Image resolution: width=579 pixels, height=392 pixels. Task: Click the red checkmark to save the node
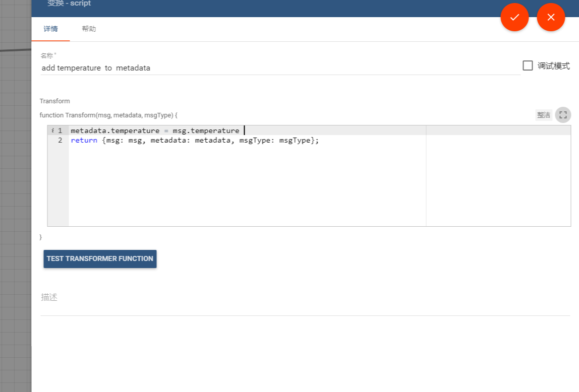pyautogui.click(x=514, y=17)
